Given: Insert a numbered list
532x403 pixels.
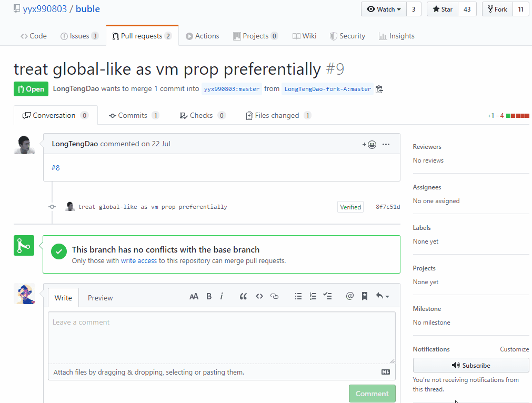Looking at the screenshot, I should coord(313,297).
